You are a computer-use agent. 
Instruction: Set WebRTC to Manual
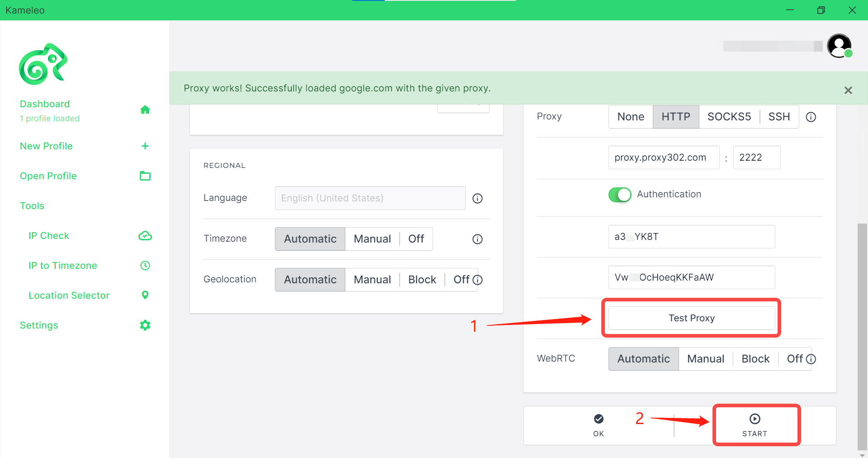point(706,359)
